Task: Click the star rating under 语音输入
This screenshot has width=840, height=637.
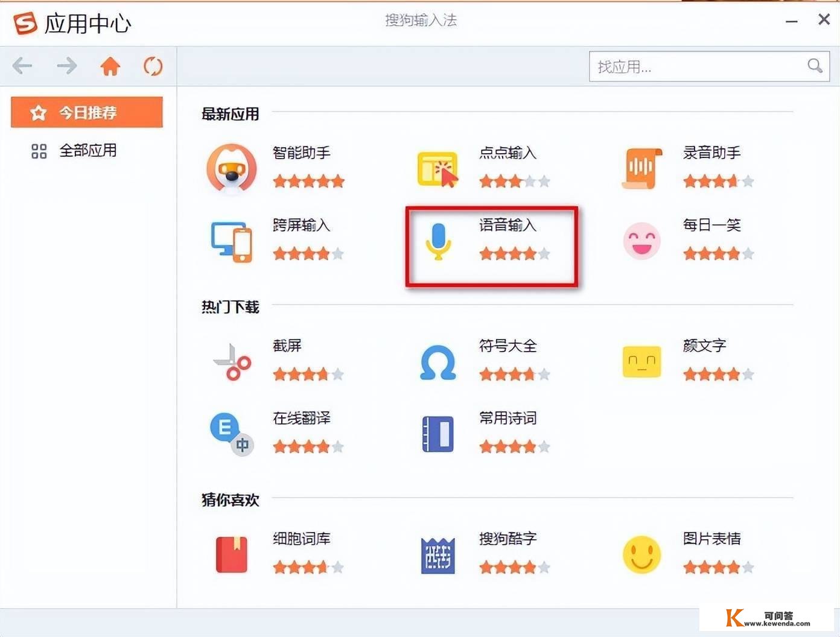Action: point(515,253)
